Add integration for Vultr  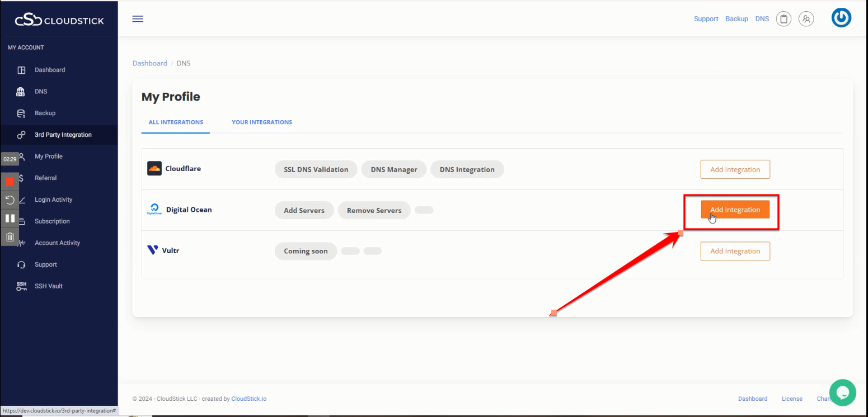point(735,251)
